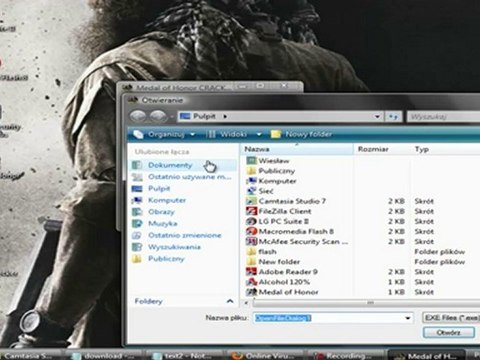Viewport: 480px width, 360px height.
Task: Select the Wiesław user folder icon
Action: coord(251,161)
